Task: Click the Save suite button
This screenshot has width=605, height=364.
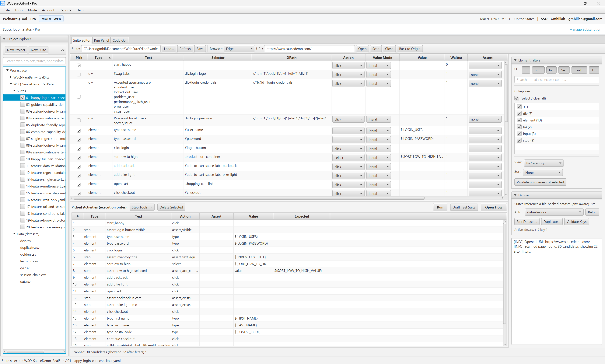Action: (x=200, y=49)
